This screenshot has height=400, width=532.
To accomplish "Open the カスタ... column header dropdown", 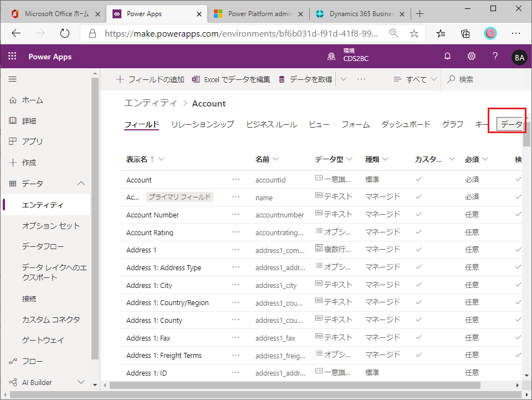I will 452,159.
